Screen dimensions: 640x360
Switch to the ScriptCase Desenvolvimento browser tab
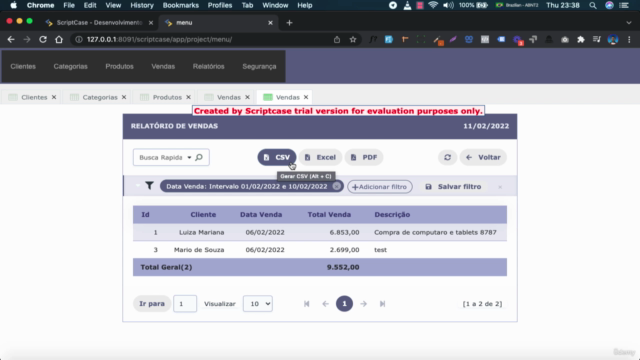pos(99,22)
